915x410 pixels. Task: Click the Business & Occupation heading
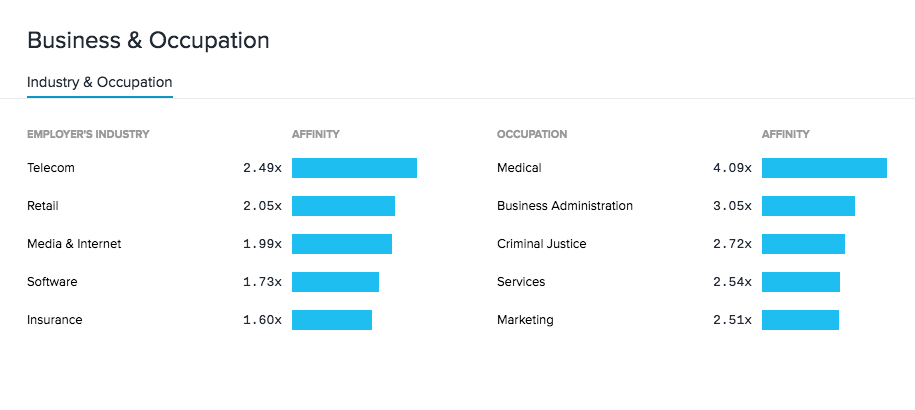(148, 41)
